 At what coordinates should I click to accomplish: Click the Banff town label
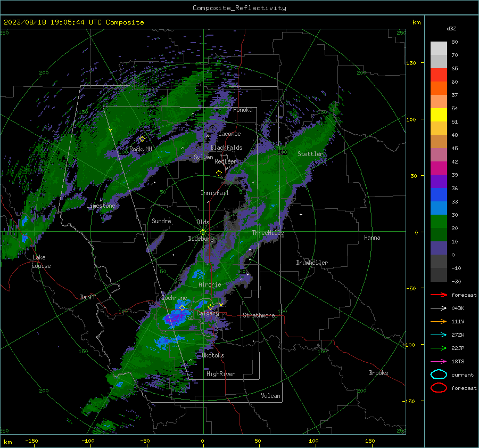88,297
